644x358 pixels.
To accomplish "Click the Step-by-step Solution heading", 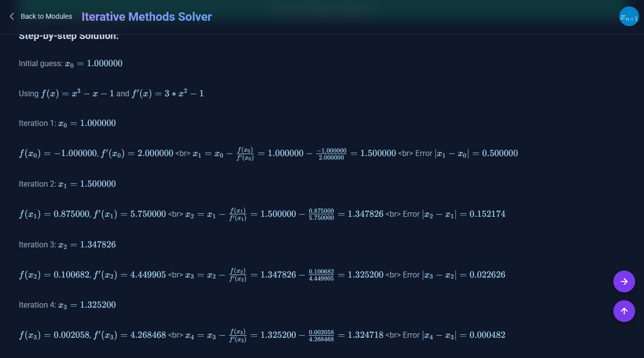I will (69, 36).
